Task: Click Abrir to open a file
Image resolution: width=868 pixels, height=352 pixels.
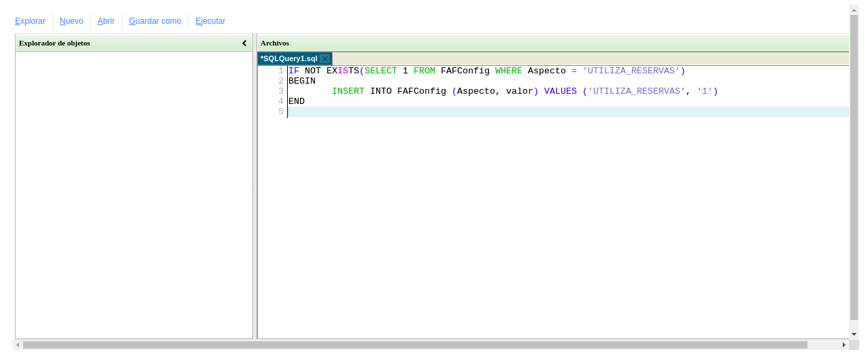Action: click(106, 21)
